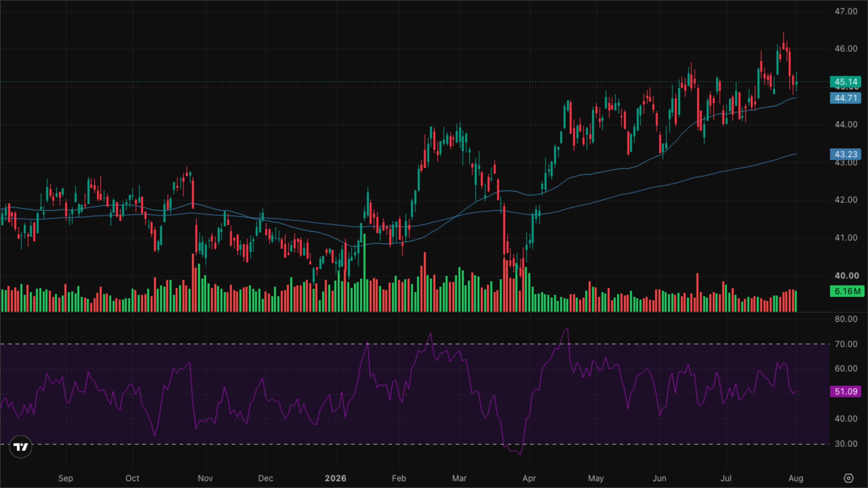Click the 2026 year label on time axis
The height and width of the screenshot is (488, 868).
point(335,478)
